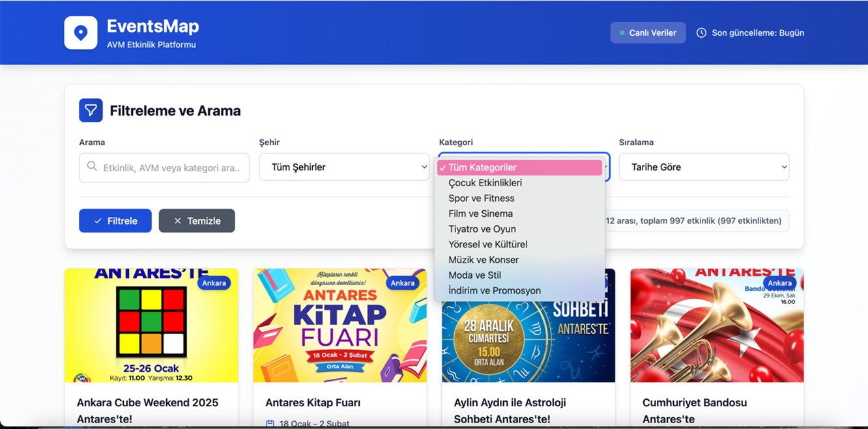Click the Canlı Veriler status button
Screen dimensions: 868x429
[x=648, y=33]
